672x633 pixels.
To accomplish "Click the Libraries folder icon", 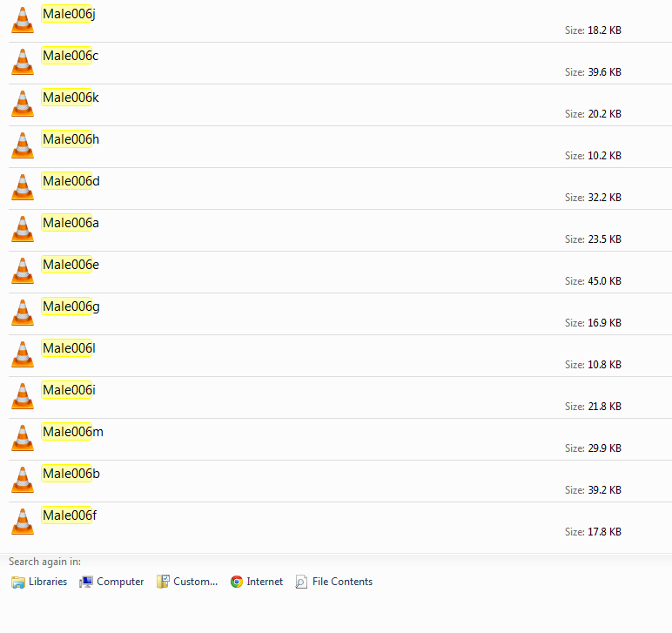I will [18, 582].
